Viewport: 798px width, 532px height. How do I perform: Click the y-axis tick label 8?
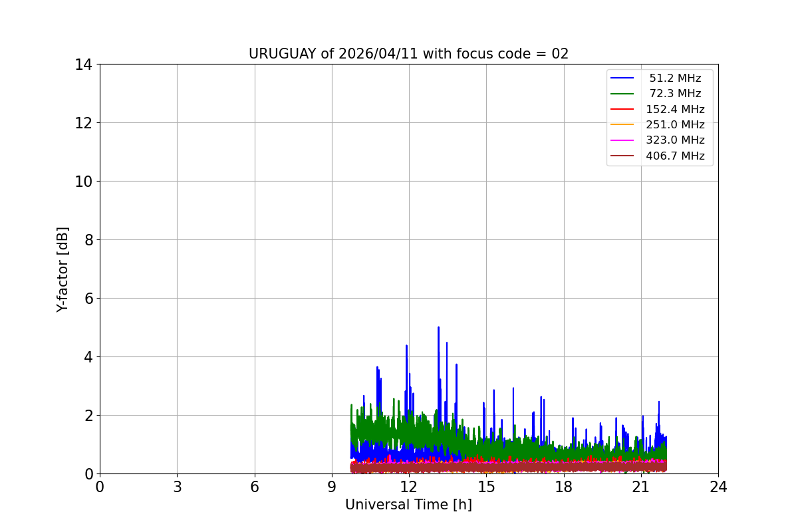(x=88, y=240)
